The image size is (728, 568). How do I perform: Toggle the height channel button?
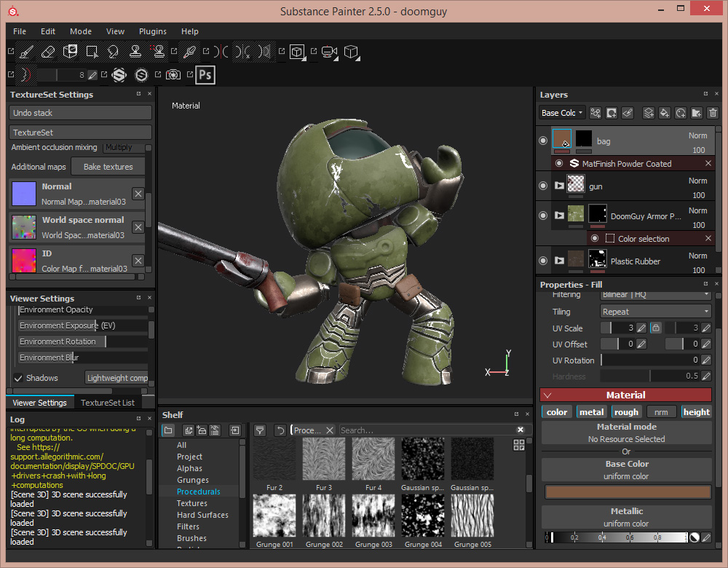click(x=697, y=412)
